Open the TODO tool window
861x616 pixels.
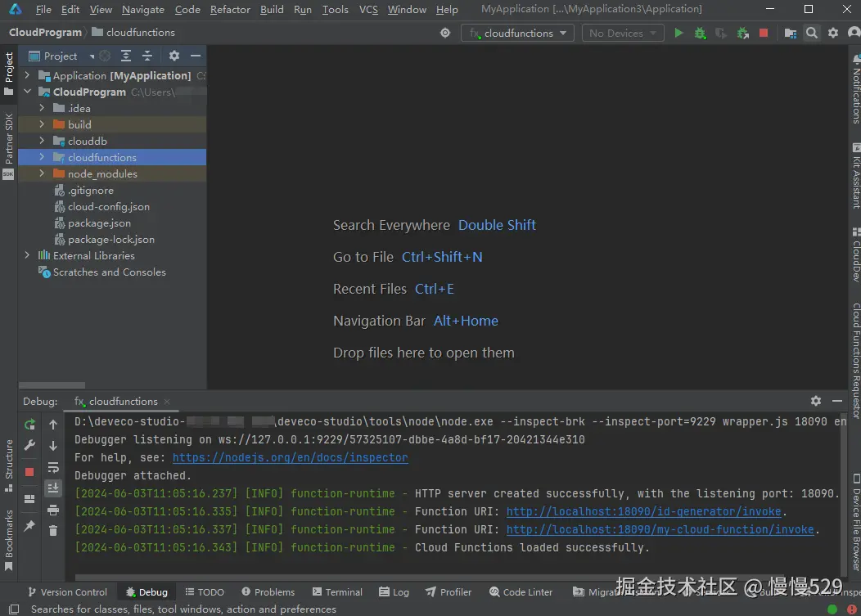click(x=205, y=591)
